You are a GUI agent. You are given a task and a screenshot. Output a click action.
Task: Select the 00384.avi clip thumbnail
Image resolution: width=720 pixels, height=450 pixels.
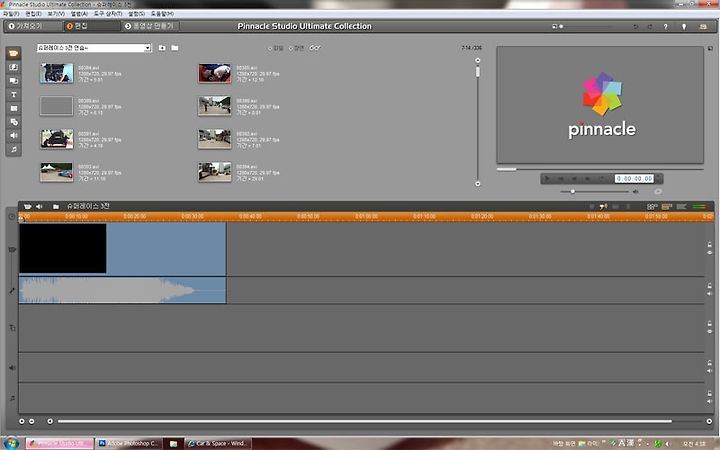[56, 73]
